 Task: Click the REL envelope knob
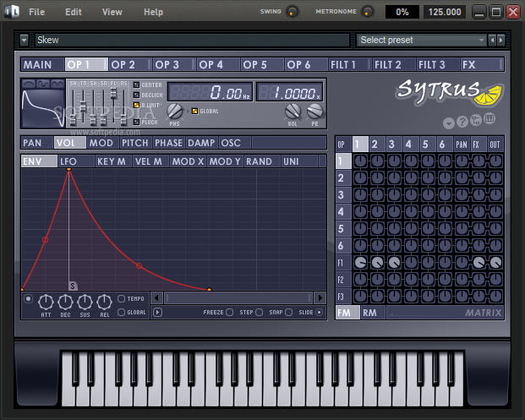point(104,303)
